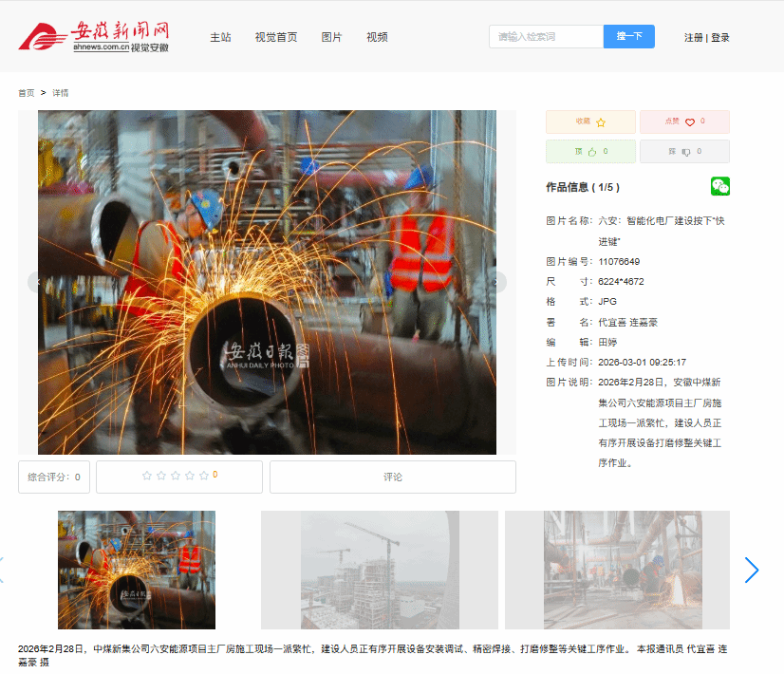Share via the green WeChat icon
The width and height of the screenshot is (784, 674).
[720, 186]
